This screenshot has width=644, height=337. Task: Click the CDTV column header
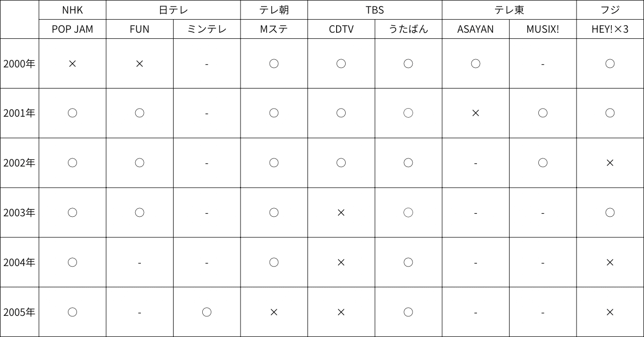tap(341, 29)
